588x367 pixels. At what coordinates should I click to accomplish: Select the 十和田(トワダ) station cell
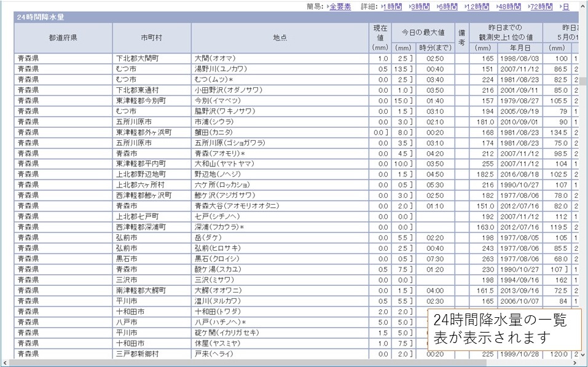pyautogui.click(x=280, y=311)
